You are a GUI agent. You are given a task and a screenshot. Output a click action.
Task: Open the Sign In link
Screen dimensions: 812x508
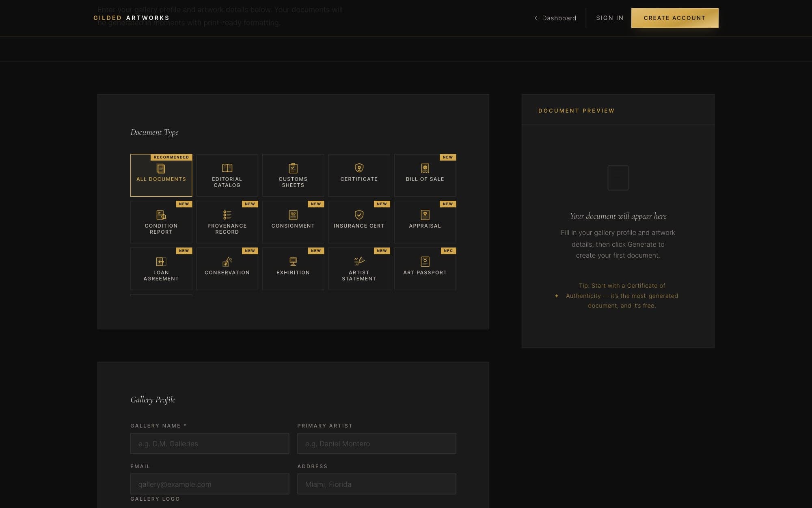click(x=609, y=18)
